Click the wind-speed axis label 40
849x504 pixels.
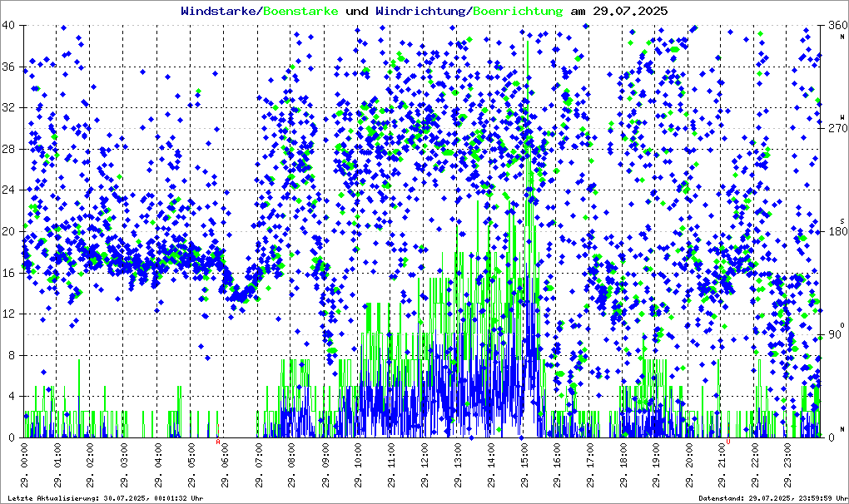(x=8, y=26)
